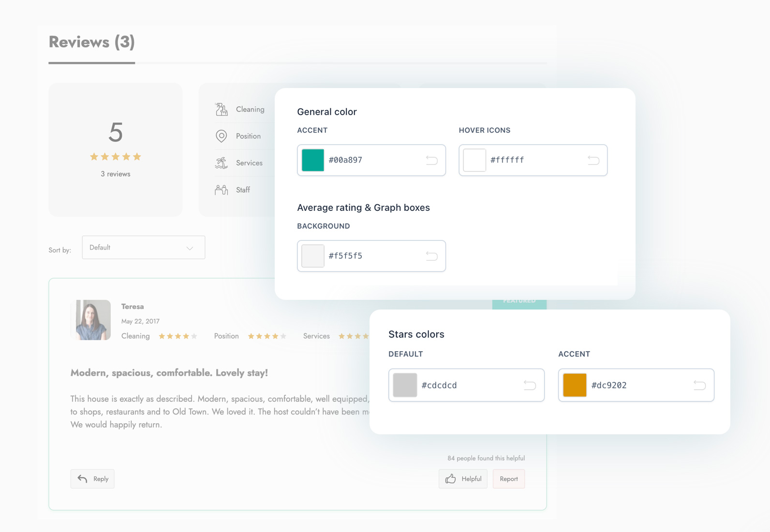Click the Services palm tree icon
The height and width of the screenshot is (532, 770).
tap(221, 163)
